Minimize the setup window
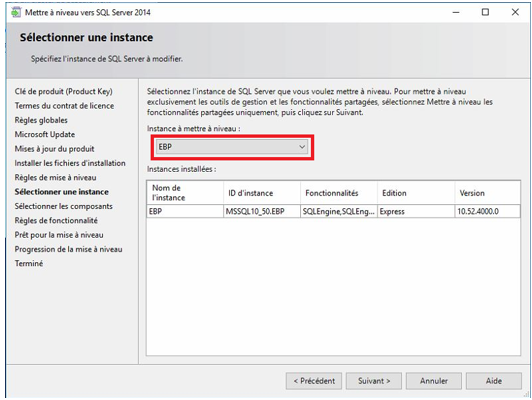 pos(456,13)
